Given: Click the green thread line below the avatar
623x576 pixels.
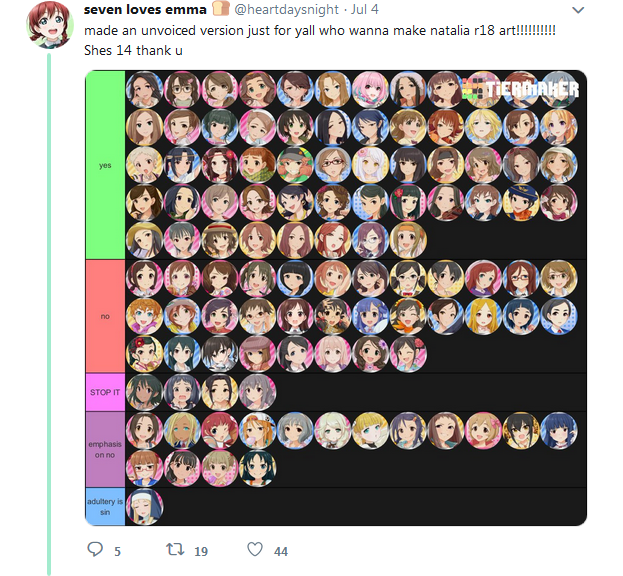Looking at the screenshot, I should click(49, 315).
